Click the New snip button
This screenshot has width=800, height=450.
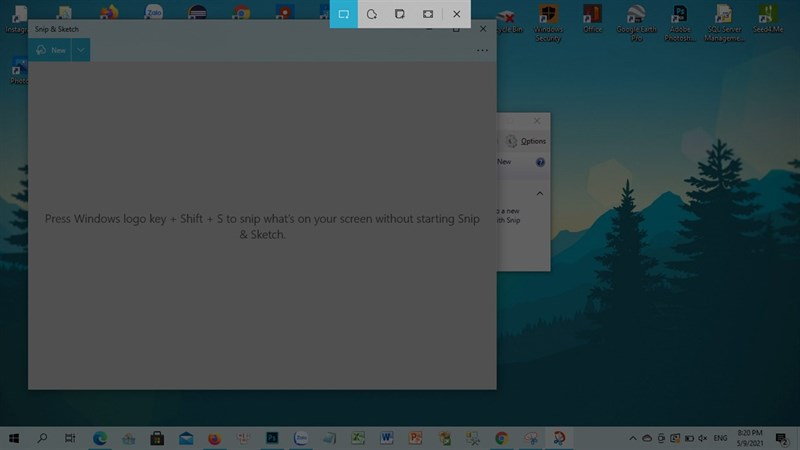[x=50, y=50]
